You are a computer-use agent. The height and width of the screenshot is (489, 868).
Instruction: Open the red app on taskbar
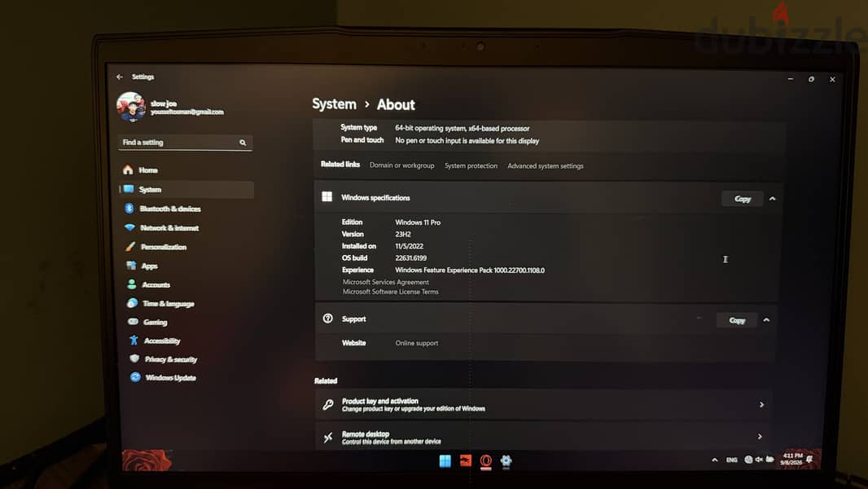pyautogui.click(x=466, y=460)
